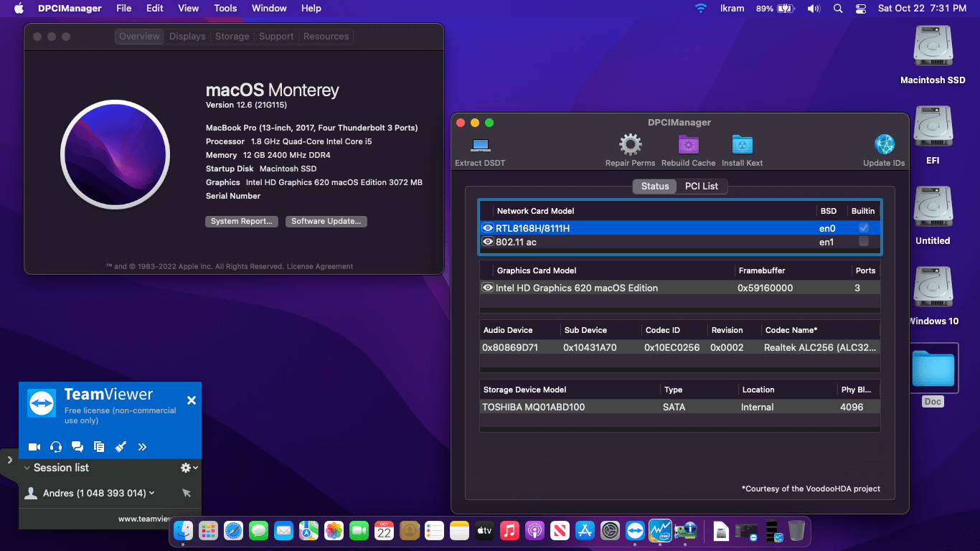
Task: Start a TeamViewer video call
Action: (x=34, y=446)
